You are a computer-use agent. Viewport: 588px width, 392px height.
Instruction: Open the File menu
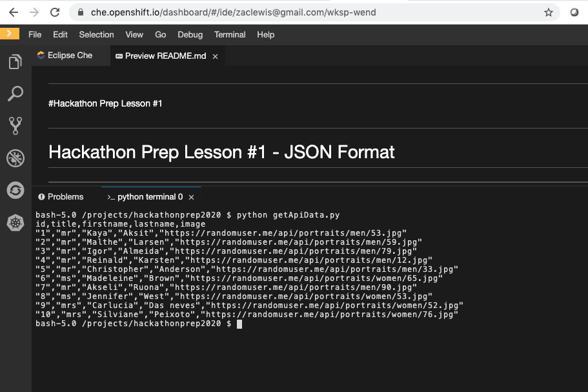click(35, 35)
